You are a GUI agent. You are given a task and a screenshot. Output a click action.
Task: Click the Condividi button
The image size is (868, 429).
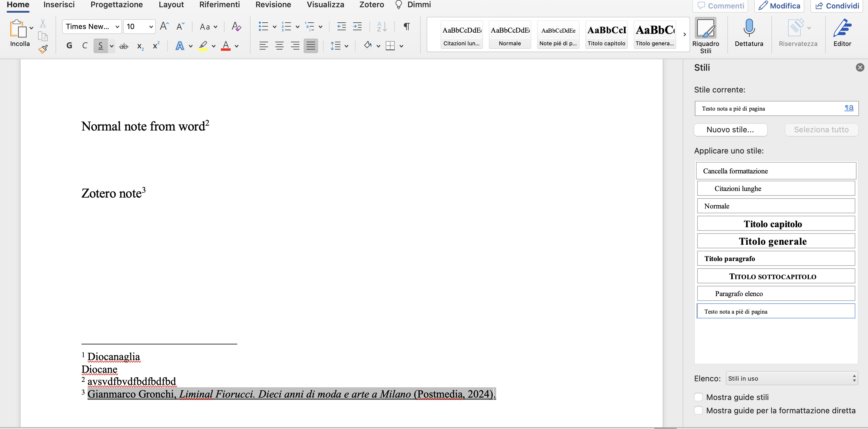pyautogui.click(x=837, y=6)
